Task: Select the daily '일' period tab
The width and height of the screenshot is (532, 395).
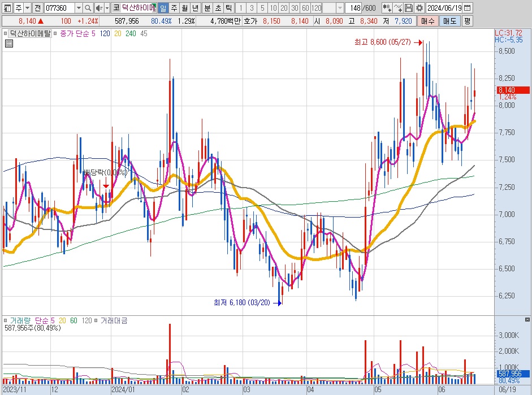Action: [163, 8]
